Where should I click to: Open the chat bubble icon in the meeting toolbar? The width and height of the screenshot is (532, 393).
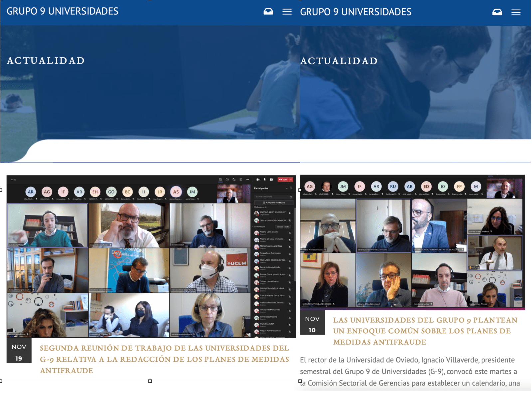click(x=227, y=180)
